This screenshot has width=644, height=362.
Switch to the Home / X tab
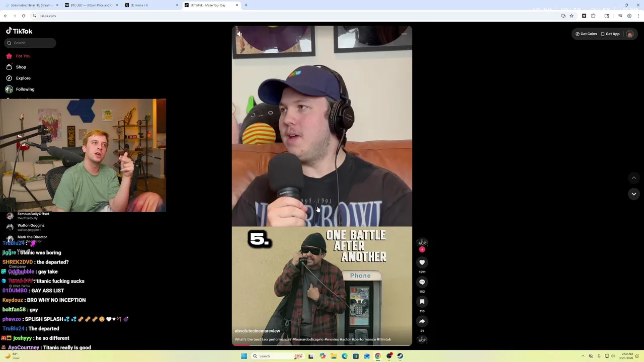(x=151, y=5)
